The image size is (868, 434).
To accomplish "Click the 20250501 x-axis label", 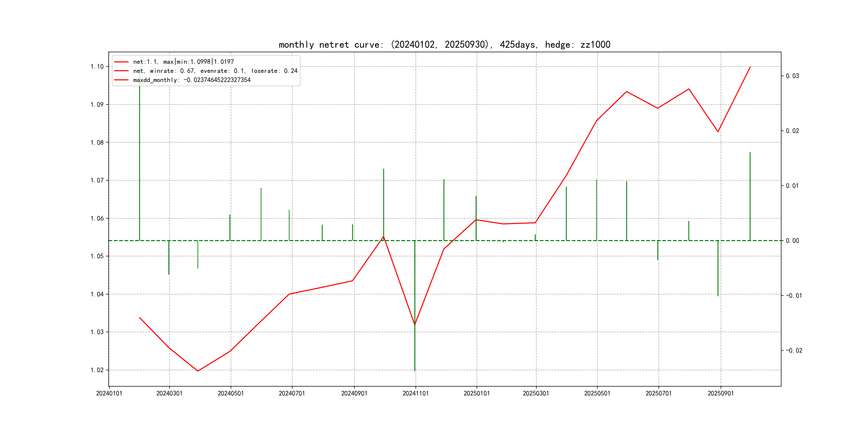I will (x=597, y=393).
